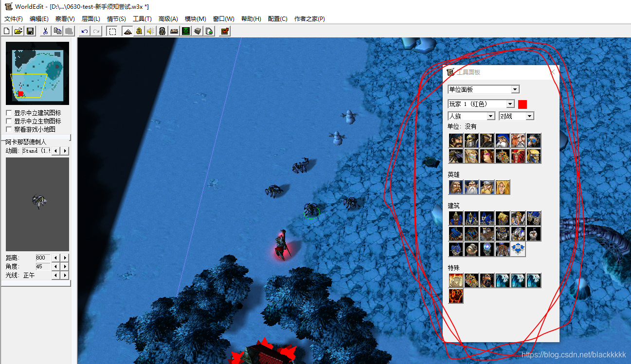Select the green-circled spider unit on map

(x=311, y=210)
